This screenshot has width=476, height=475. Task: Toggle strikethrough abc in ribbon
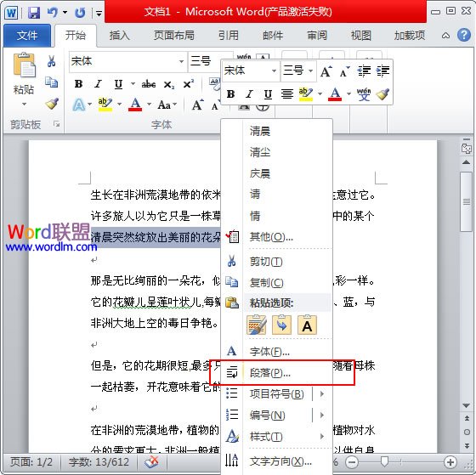(149, 84)
